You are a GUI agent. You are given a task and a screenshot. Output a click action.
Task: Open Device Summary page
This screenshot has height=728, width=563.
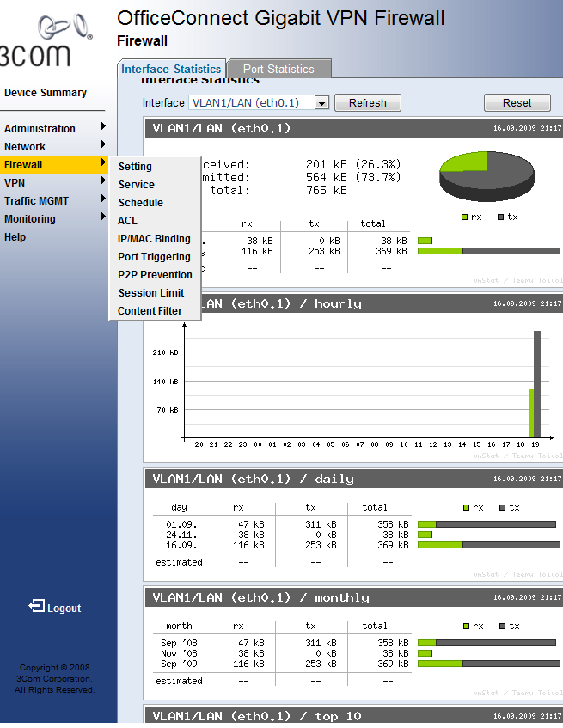coord(46,92)
